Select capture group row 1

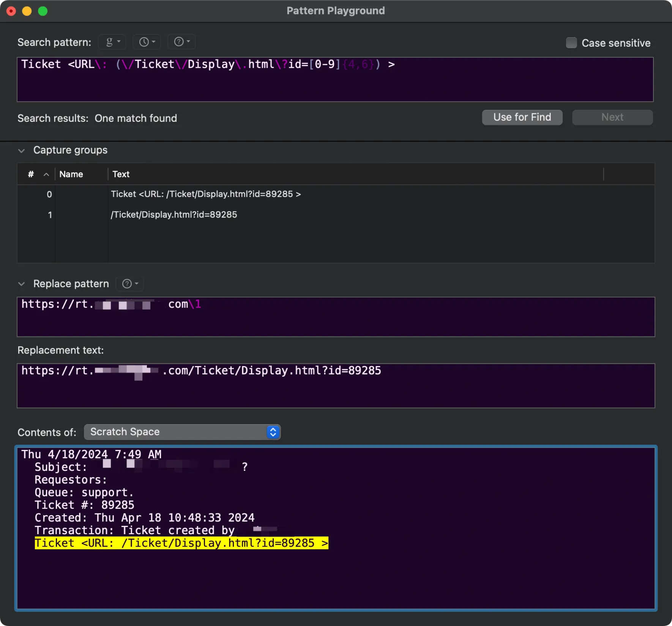[174, 215]
